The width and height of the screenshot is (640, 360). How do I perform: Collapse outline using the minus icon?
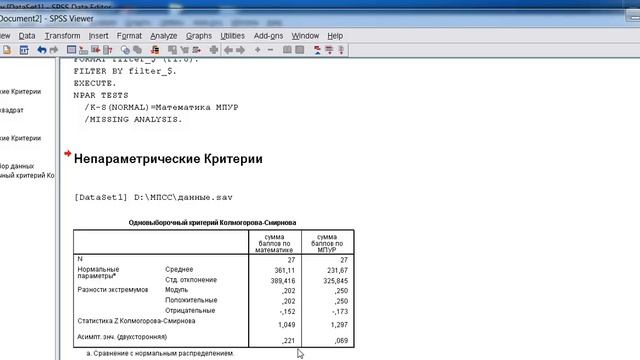[x=270, y=50]
